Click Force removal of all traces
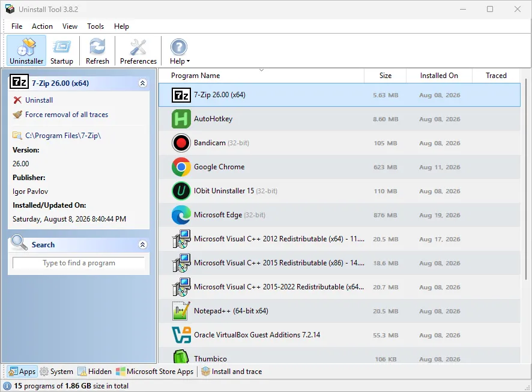 point(67,115)
